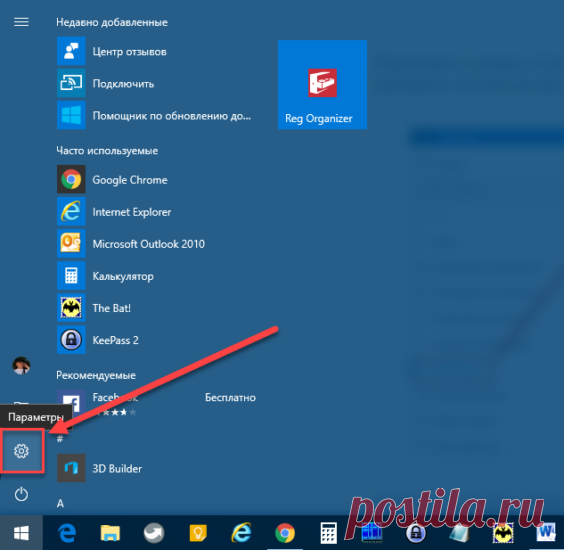The width and height of the screenshot is (564, 550).
Task: Open the hamburger menu at top-left
Action: click(x=21, y=22)
